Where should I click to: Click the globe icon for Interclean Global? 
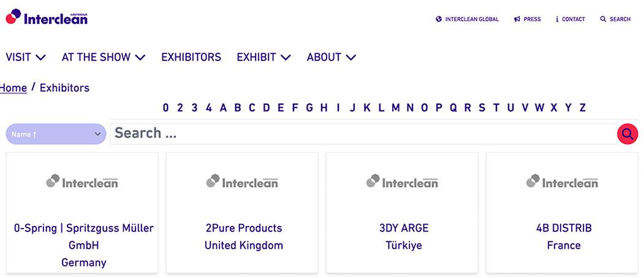pos(439,19)
